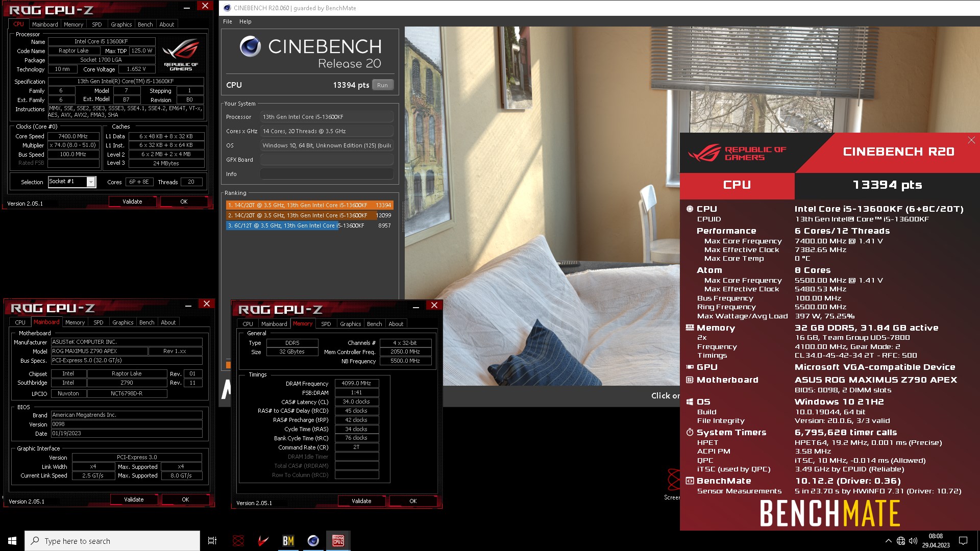
Task: Click the taskbar clock showing 08:08
Action: click(936, 541)
